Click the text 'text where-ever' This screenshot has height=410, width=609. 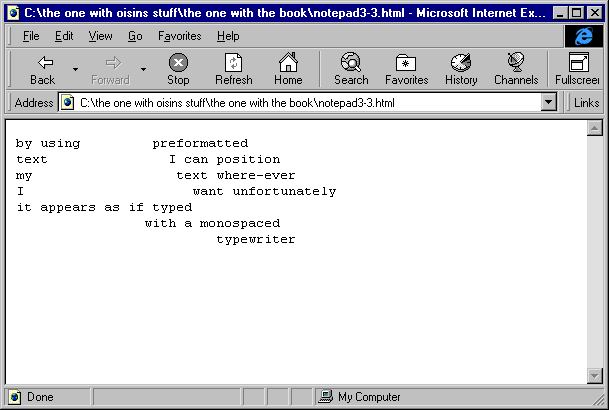tap(236, 175)
